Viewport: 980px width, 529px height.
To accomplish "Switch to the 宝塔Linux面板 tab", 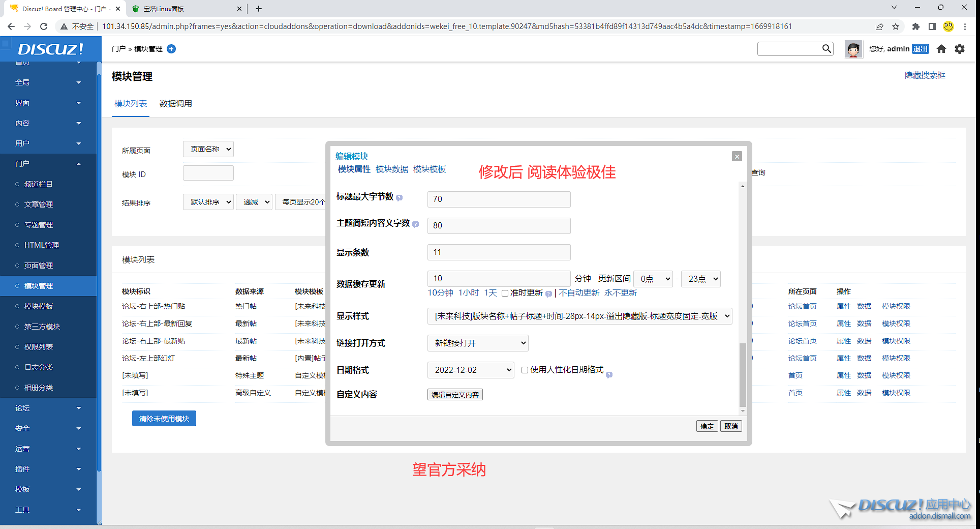I will point(186,9).
